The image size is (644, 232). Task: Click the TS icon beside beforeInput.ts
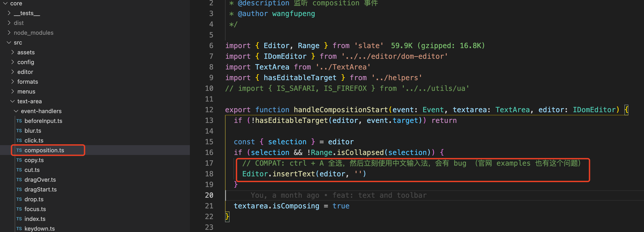click(x=19, y=121)
